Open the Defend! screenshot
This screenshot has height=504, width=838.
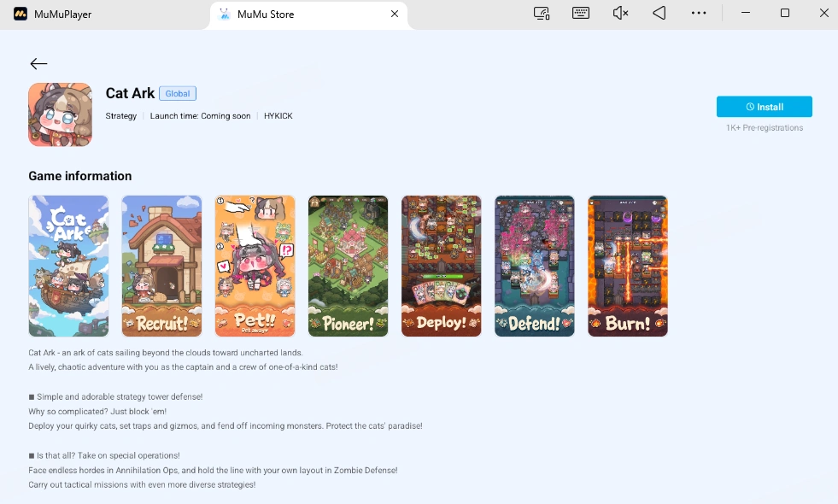pos(535,267)
